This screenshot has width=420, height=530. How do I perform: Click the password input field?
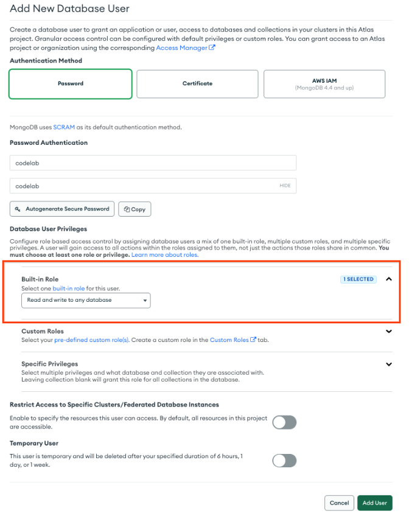tap(143, 186)
